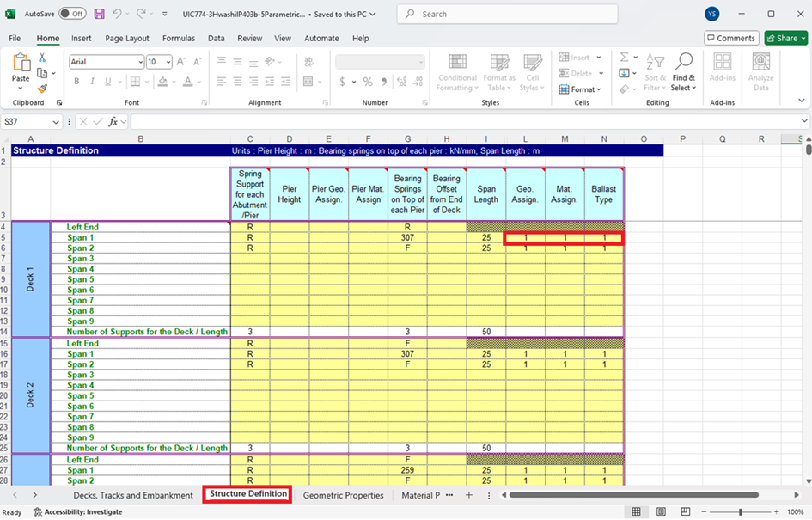The width and height of the screenshot is (812, 520).
Task: Click the Analyze Data icon
Action: (x=760, y=72)
